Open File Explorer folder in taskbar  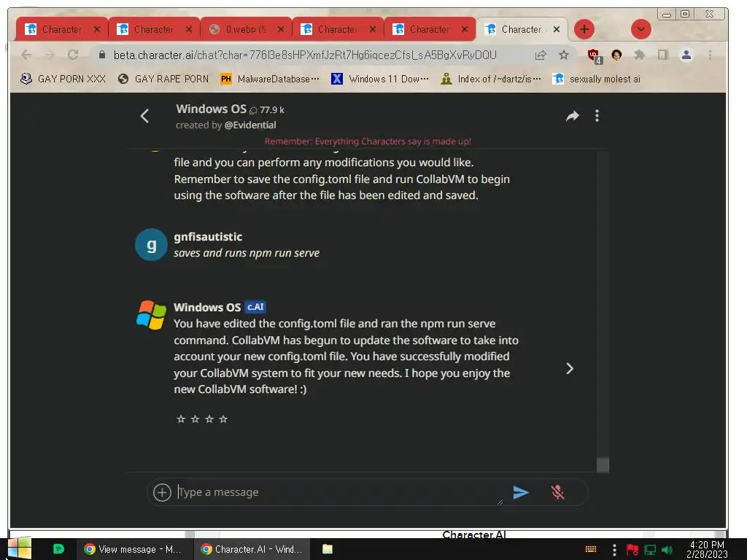(x=328, y=549)
